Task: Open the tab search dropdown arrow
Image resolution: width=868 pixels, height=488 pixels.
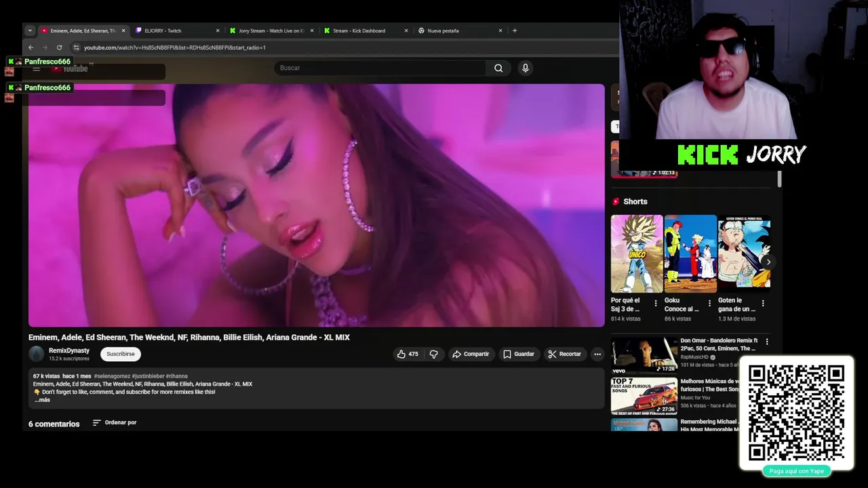Action: pos(30,30)
